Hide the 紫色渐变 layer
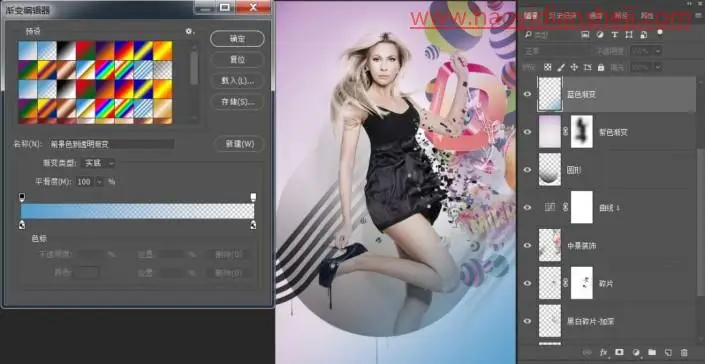Screen dimensions: 705x364 click(527, 132)
